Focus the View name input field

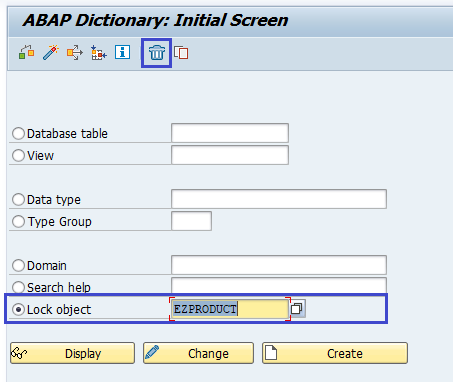(x=230, y=155)
